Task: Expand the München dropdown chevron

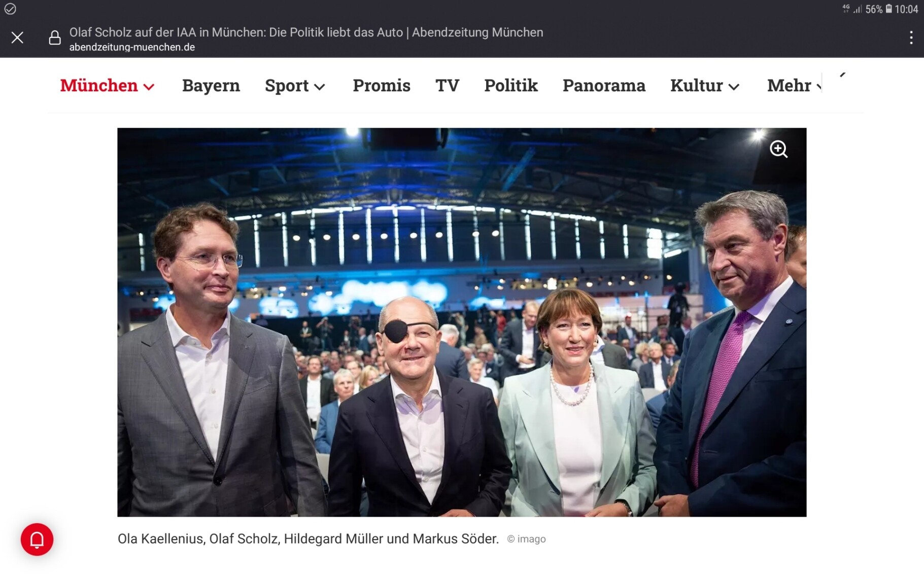Action: tap(149, 87)
